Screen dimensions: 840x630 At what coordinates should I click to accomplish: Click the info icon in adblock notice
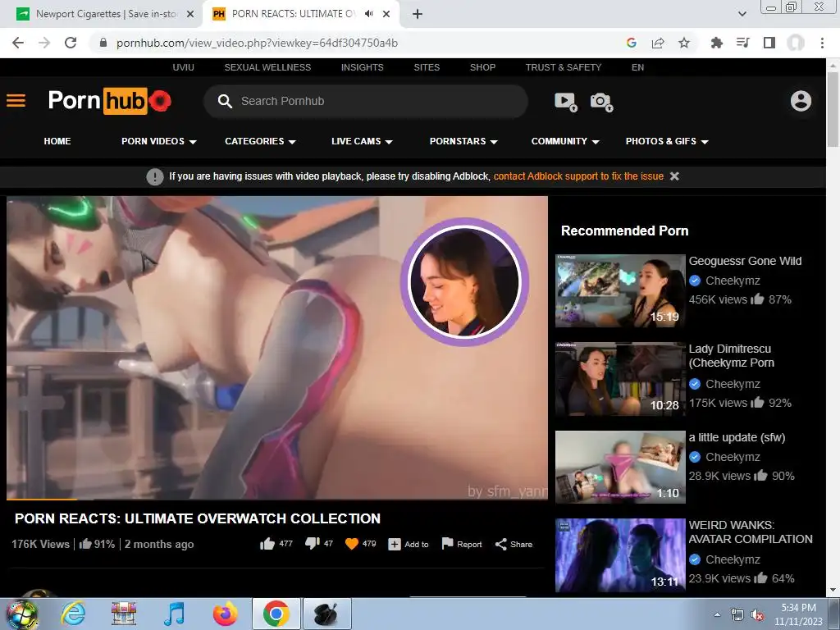tap(155, 176)
